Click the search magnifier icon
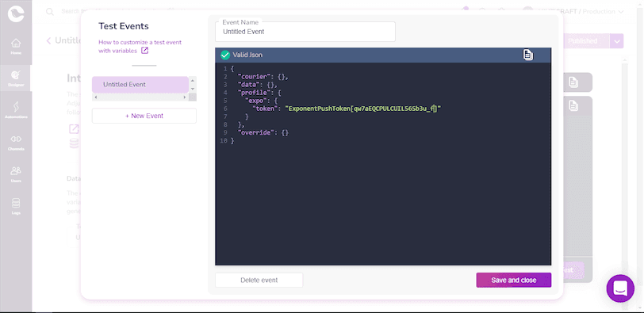Viewport: 644px width, 313px height. (50, 11)
